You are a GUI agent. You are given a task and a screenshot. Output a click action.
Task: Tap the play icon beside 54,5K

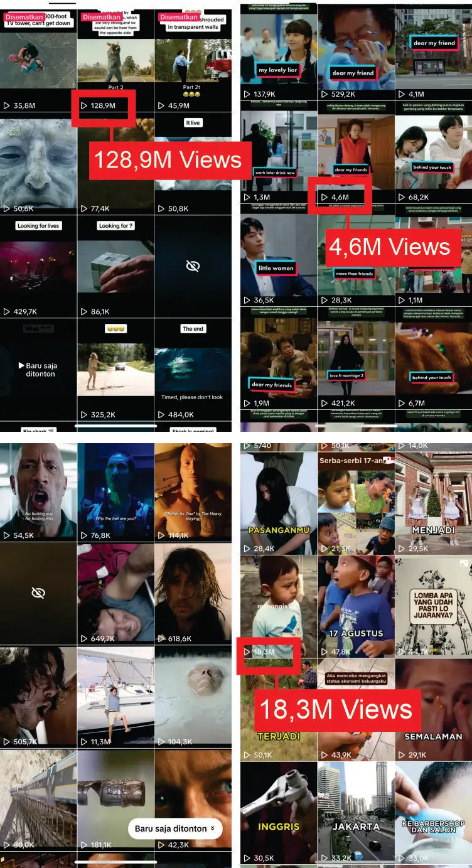6,535
